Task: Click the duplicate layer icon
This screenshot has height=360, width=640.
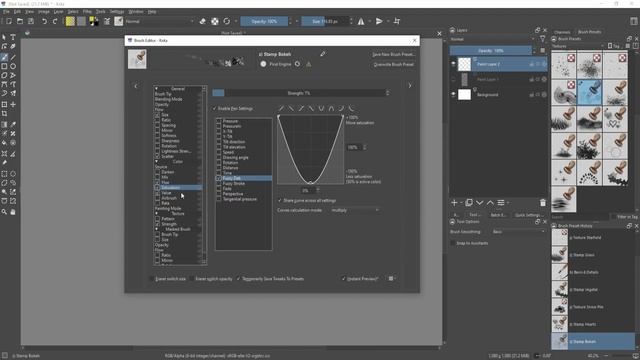Action: coord(469,202)
